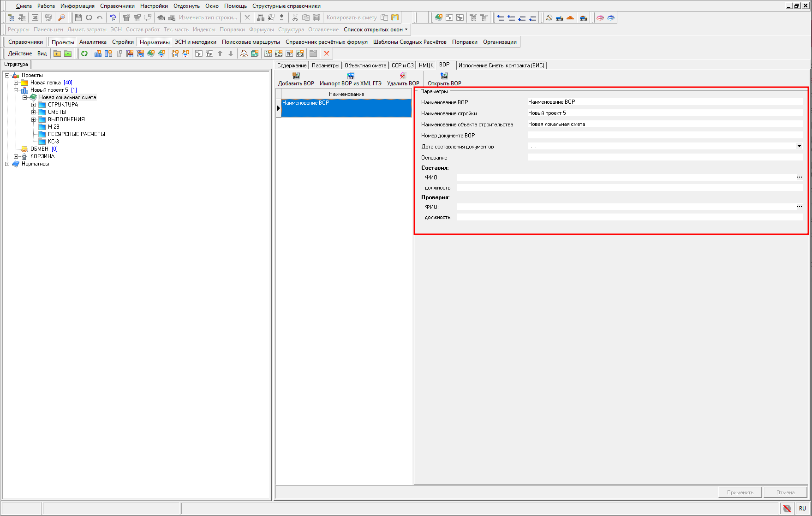The width and height of the screenshot is (812, 516).
Task: Open the Справочники menu in menu bar
Action: (x=117, y=6)
